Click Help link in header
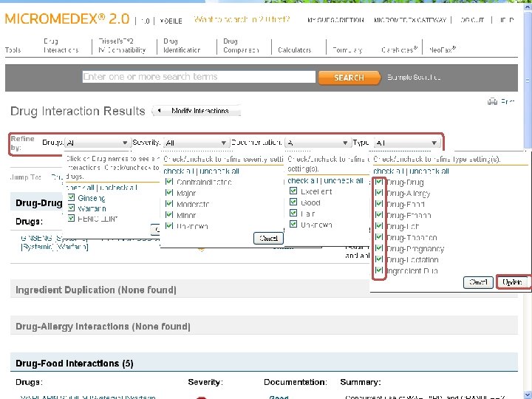 coord(507,20)
